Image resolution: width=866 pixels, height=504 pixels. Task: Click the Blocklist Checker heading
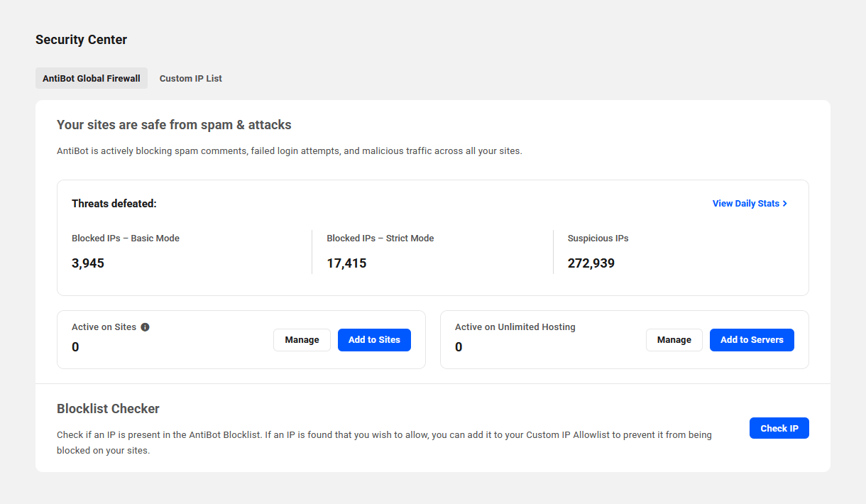tap(108, 409)
